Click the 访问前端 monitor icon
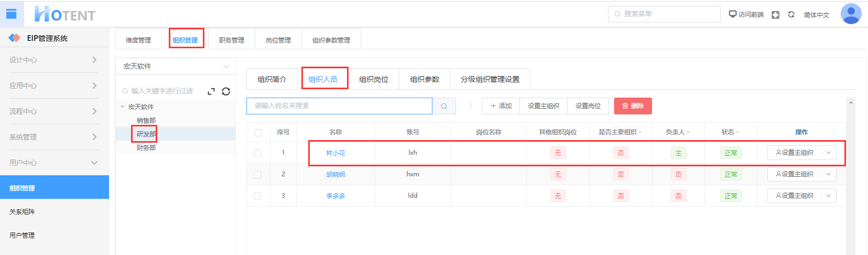Viewport: 868px width, 255px height. pyautogui.click(x=733, y=14)
